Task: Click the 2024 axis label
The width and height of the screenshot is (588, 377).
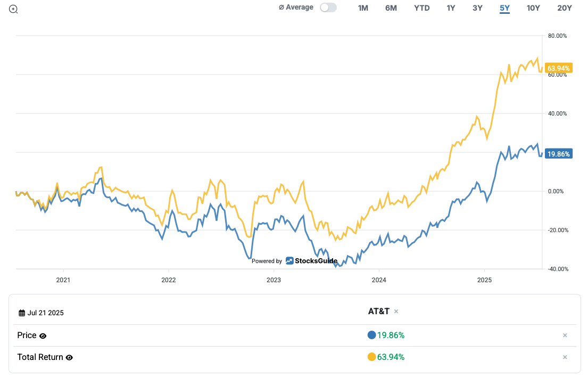Action: coord(379,280)
